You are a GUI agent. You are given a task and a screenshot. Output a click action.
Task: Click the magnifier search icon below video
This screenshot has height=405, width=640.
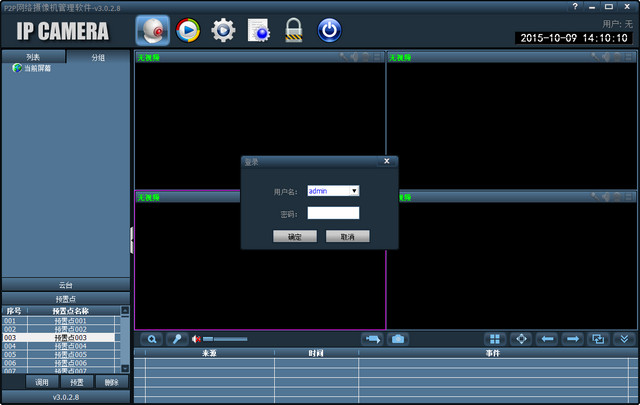pyautogui.click(x=152, y=339)
